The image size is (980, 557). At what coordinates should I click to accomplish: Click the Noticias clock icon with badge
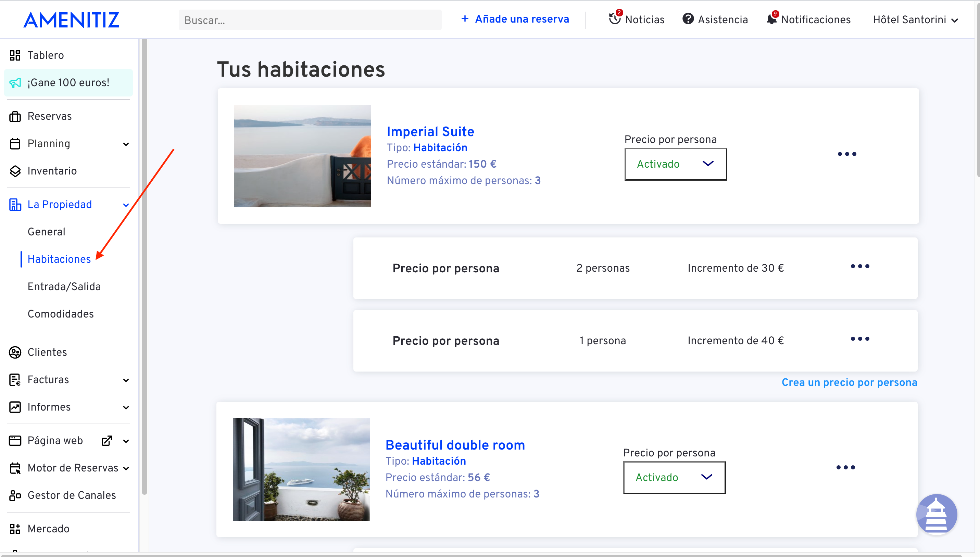615,18
